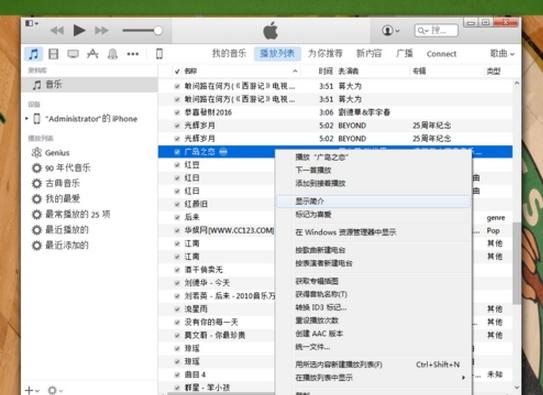The height and width of the screenshot is (395, 543).
Task: Open the gear settings menu at sidebar bottom
Action: pos(55,390)
